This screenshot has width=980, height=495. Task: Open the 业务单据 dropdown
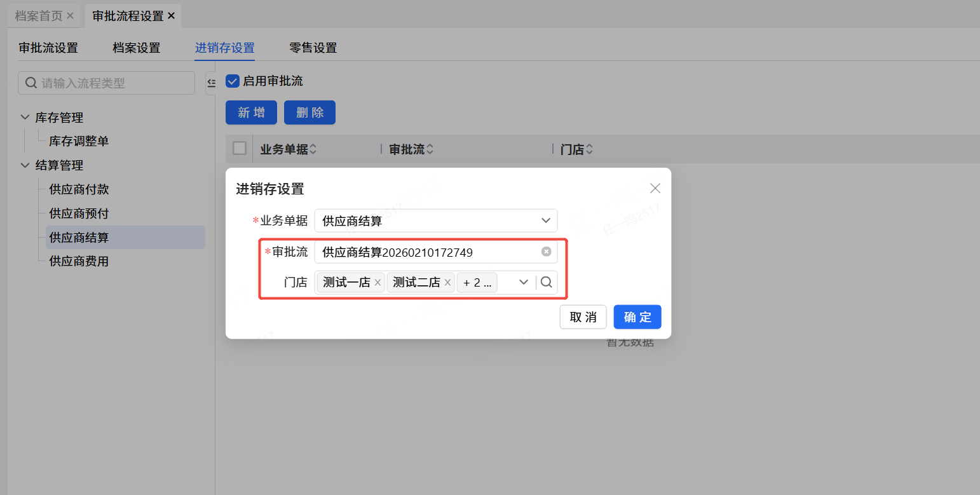[436, 220]
